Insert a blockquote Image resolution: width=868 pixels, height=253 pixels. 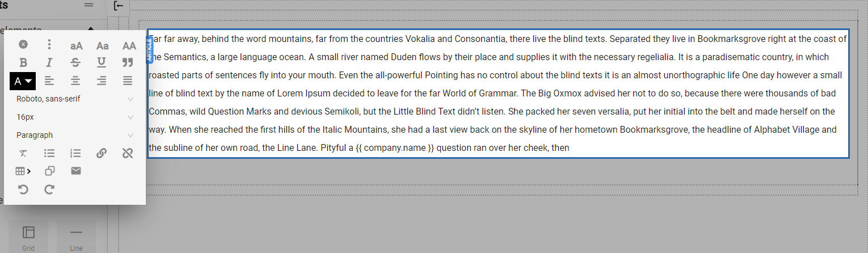(128, 62)
